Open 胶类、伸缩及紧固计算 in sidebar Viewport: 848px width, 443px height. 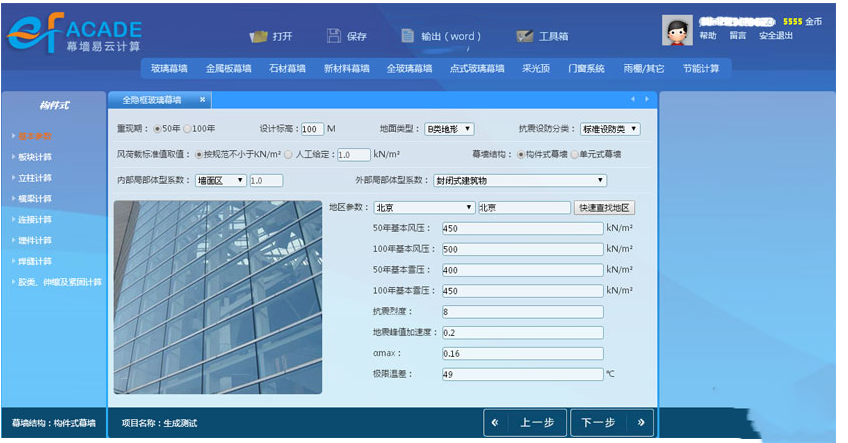(59, 282)
